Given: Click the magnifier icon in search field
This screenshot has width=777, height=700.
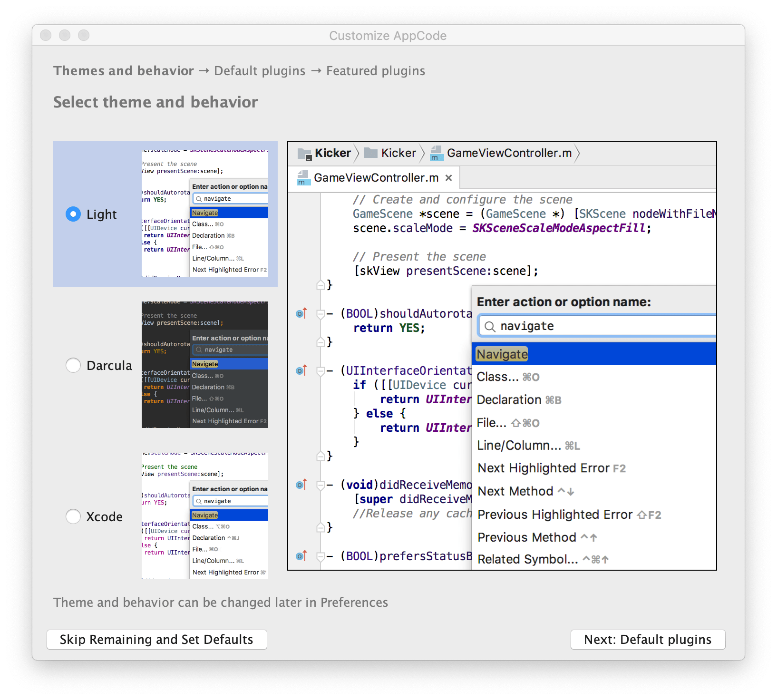Looking at the screenshot, I should pyautogui.click(x=490, y=326).
